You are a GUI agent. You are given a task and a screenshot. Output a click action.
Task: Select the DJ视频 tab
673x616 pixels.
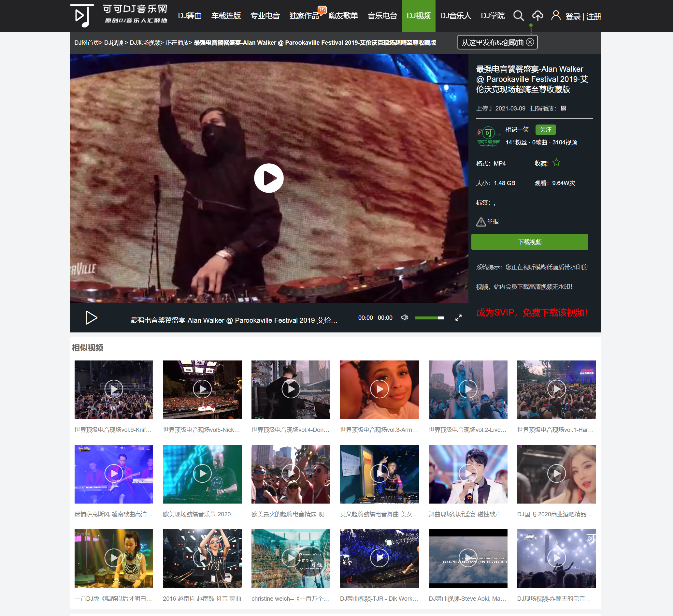(419, 16)
